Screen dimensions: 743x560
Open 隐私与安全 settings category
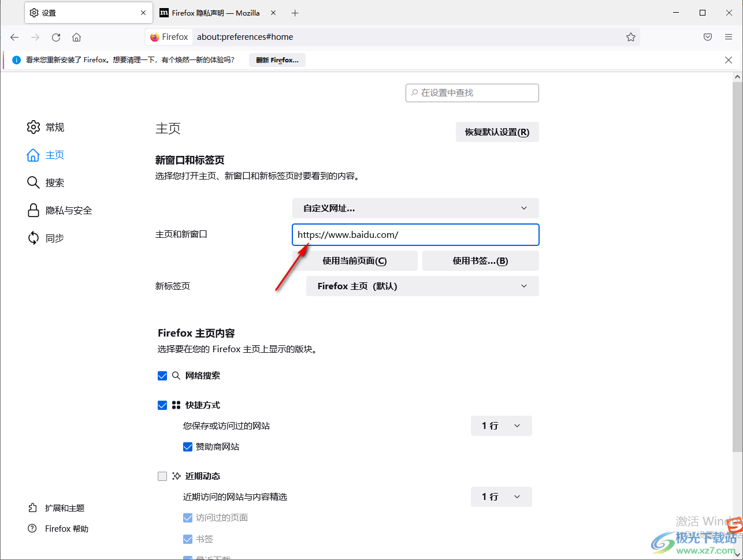click(60, 210)
